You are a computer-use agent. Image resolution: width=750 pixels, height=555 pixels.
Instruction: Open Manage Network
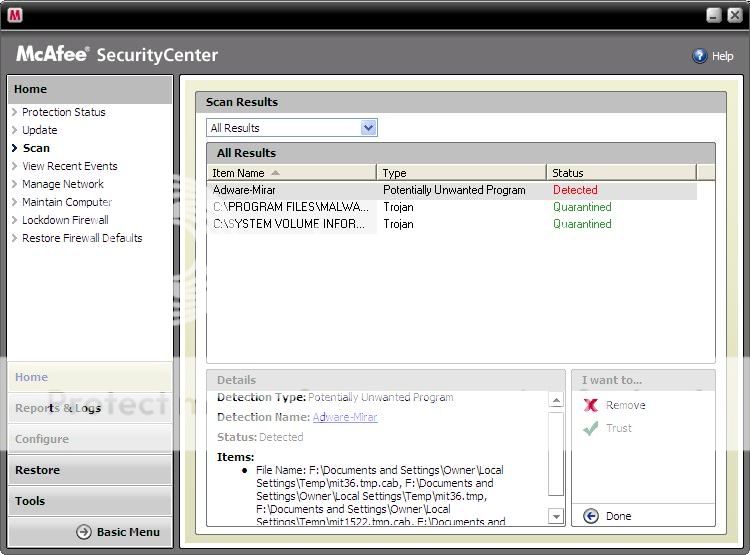(x=63, y=184)
